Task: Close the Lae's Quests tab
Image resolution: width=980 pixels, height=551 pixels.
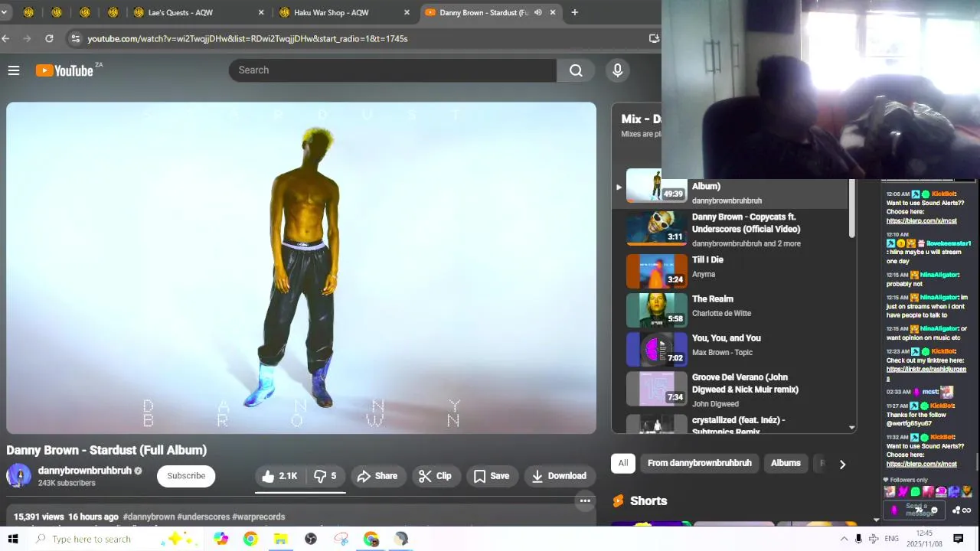Action: 261,12
